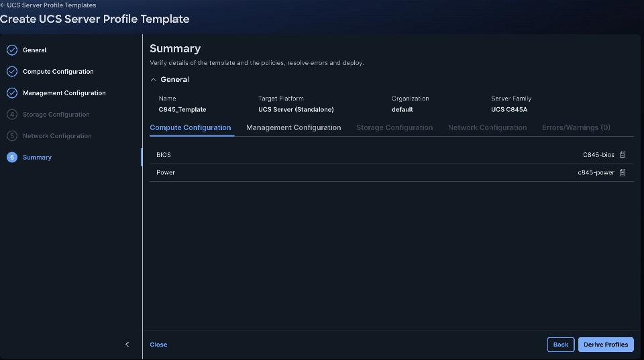644x360 pixels.
Task: Go to the Network Configuration tab
Action: click(487, 127)
